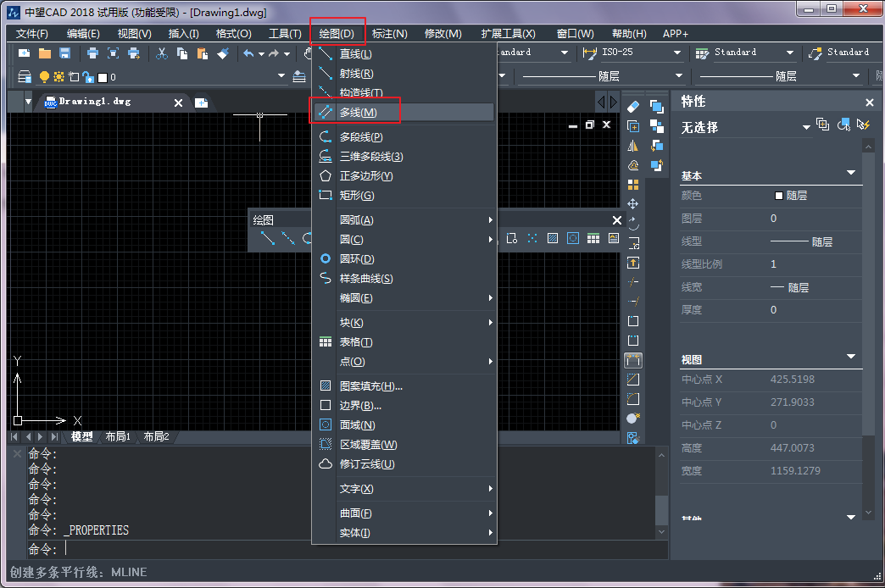Select the Erase tool in modify toolbar
The height and width of the screenshot is (588, 885).
point(632,107)
